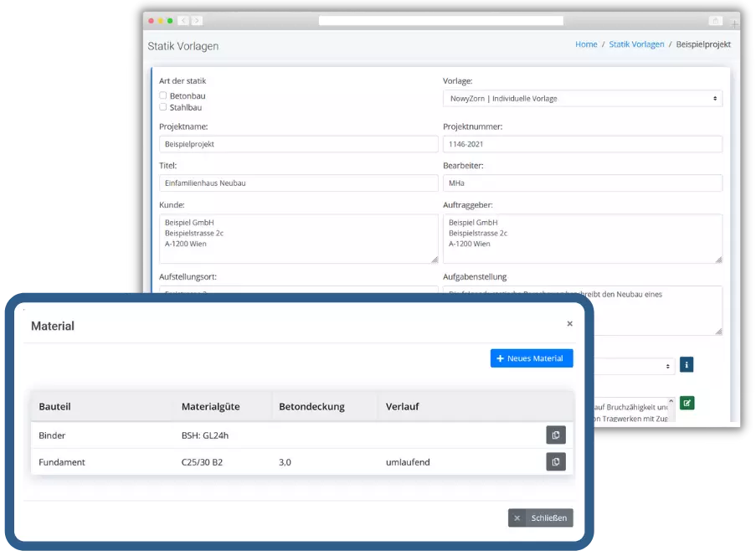This screenshot has width=756, height=556.
Task: Focus the Projektnummer field
Action: (582, 144)
